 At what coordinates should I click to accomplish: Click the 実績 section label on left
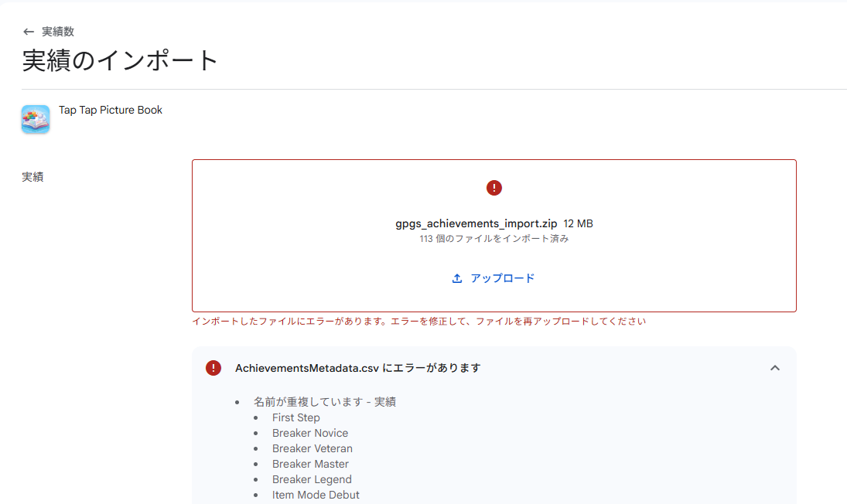[x=32, y=177]
